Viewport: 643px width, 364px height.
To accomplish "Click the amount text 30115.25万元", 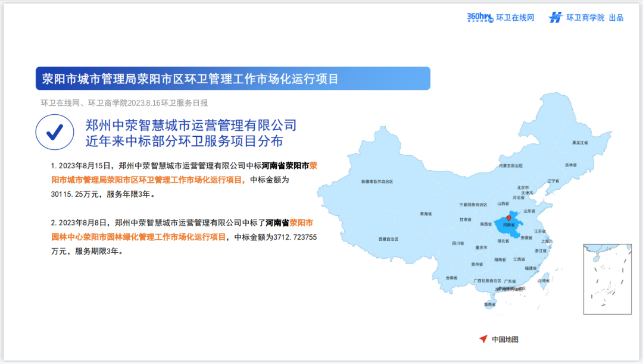I will coord(74,194).
